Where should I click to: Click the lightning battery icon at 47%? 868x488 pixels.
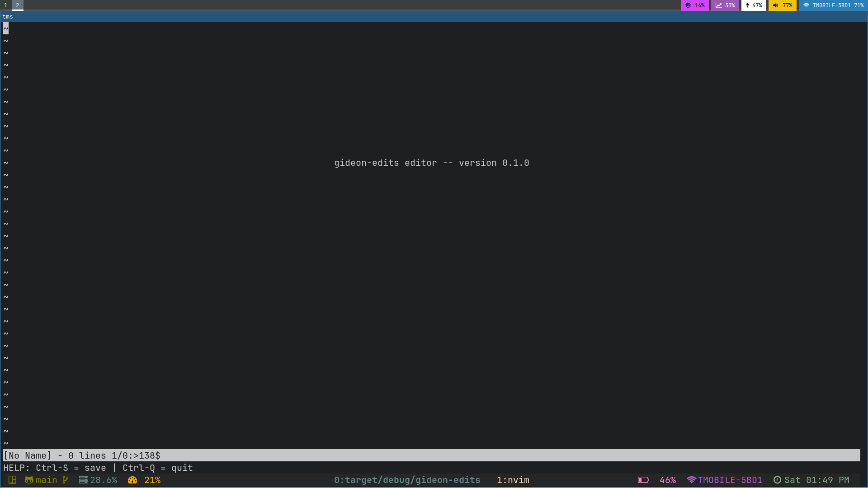tap(747, 5)
